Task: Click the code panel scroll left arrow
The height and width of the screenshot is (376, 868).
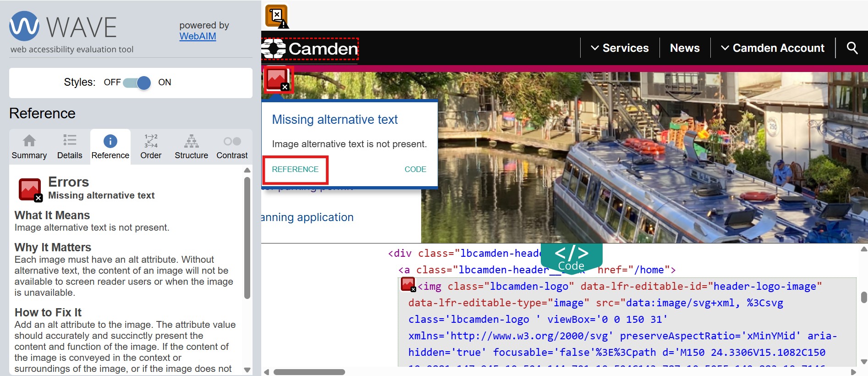Action: coord(266,372)
